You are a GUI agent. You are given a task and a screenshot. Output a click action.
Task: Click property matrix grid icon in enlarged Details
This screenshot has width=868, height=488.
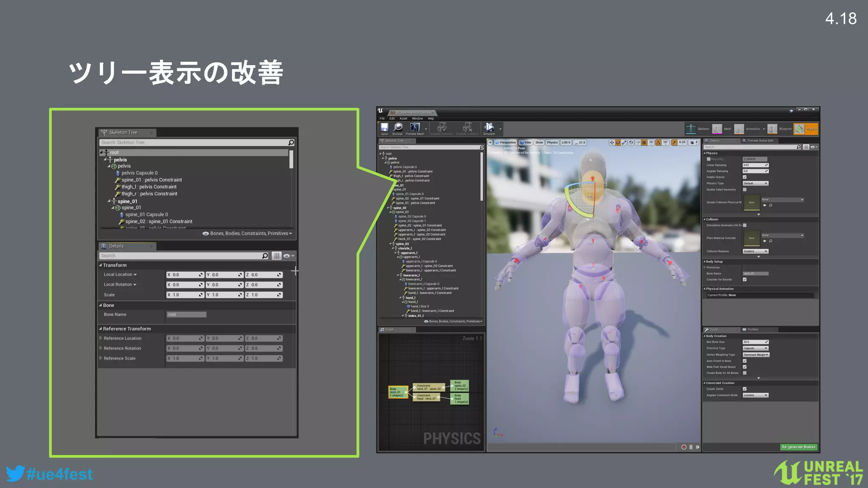coord(276,256)
